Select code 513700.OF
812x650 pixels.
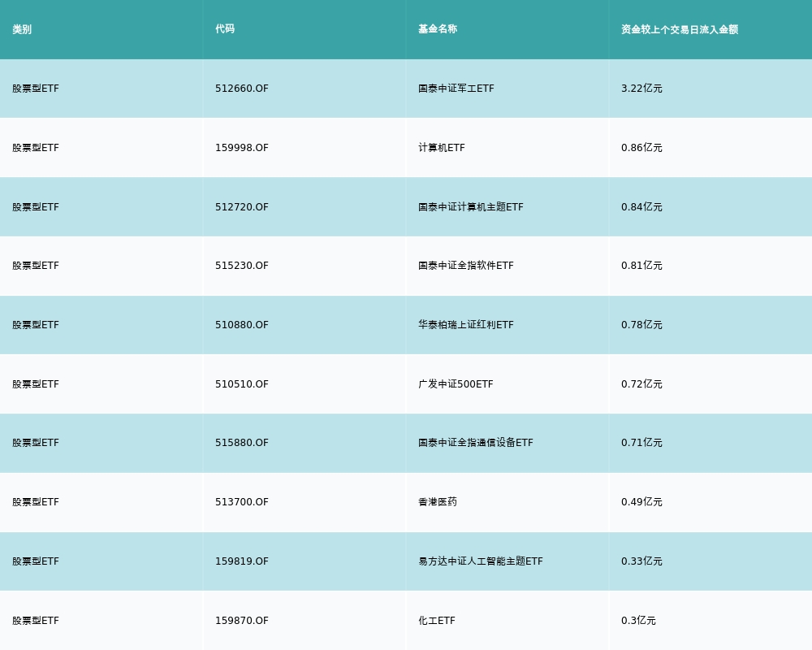tap(242, 502)
